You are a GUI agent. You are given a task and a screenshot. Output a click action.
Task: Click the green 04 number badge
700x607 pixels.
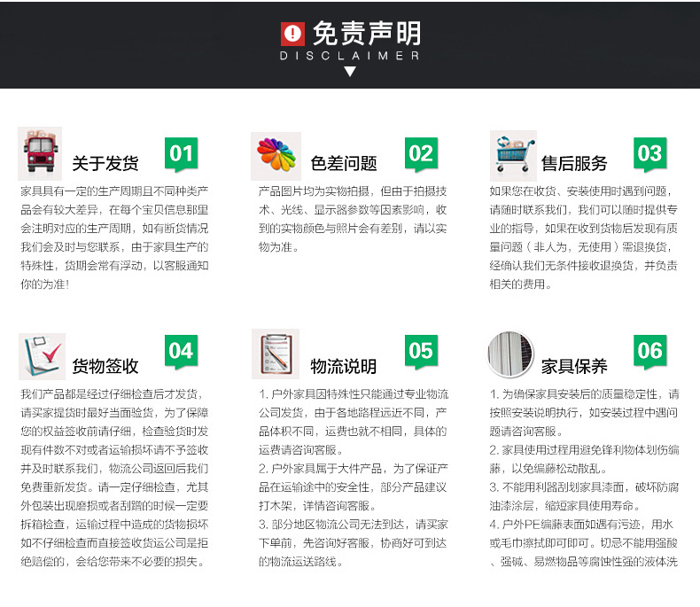point(181,352)
